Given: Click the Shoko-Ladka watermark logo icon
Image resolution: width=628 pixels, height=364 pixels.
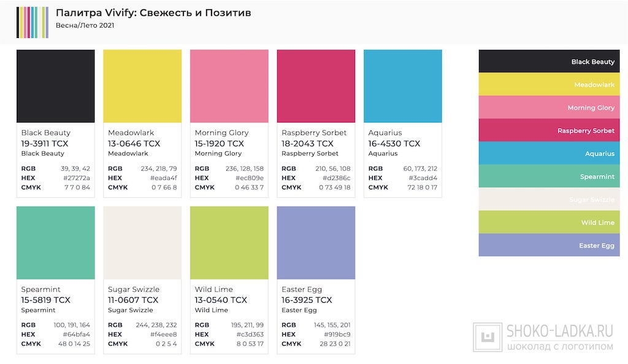Looking at the screenshot, I should coord(488,338).
